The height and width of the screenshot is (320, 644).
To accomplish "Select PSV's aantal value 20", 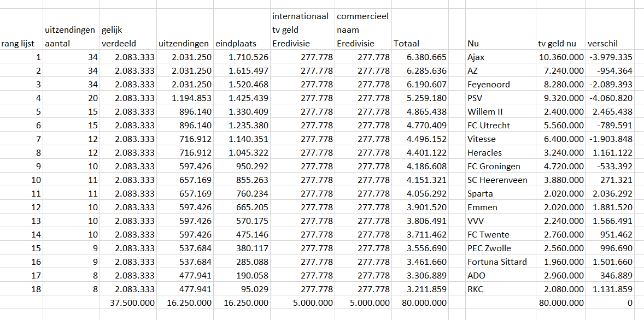I will (71, 98).
